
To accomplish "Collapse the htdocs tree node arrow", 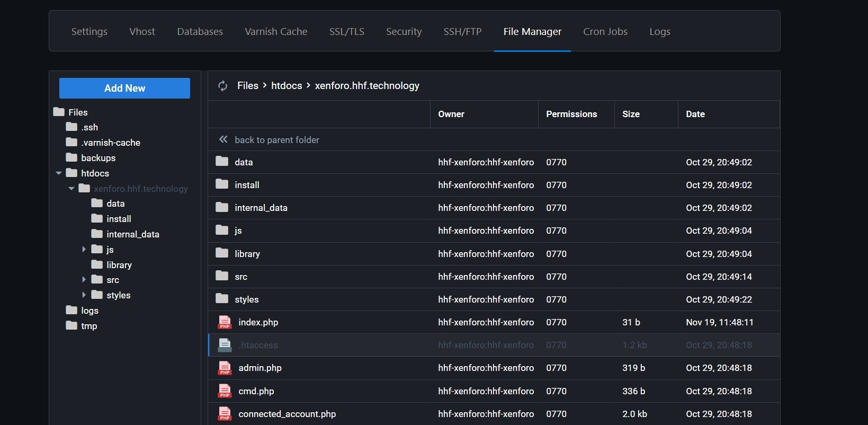I will (59, 173).
